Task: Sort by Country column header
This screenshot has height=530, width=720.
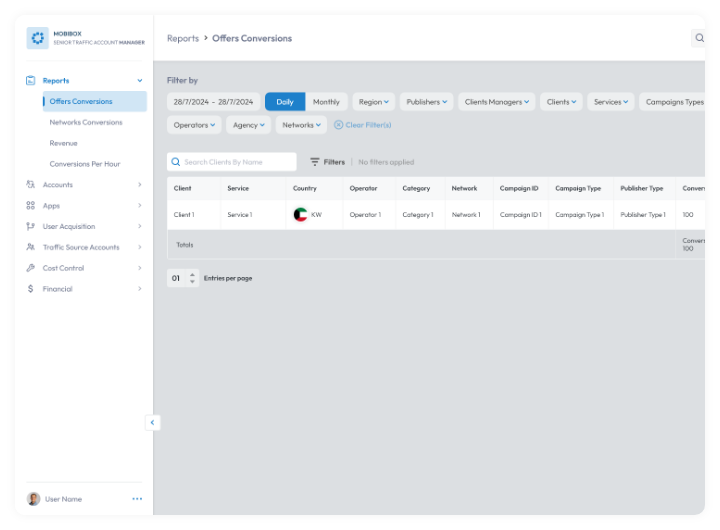Action: click(x=304, y=188)
